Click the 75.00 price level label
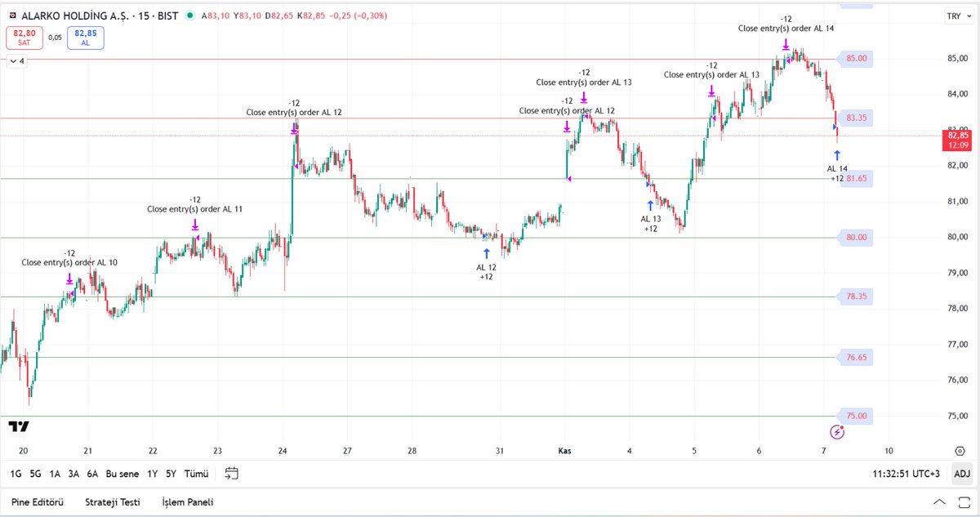Viewport: 980px width, 517px height. pos(856,416)
